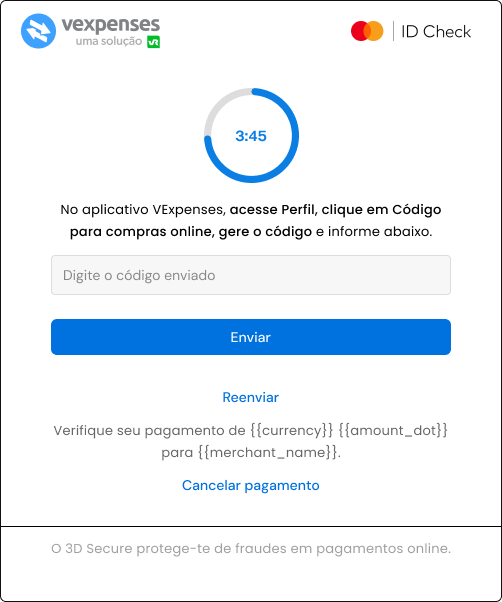
Task: Click the {{merchant_name}} placeholder text
Action: tap(268, 452)
